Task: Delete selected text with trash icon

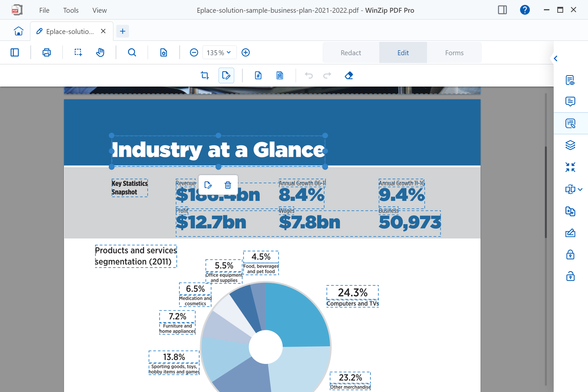Action: tap(228, 185)
